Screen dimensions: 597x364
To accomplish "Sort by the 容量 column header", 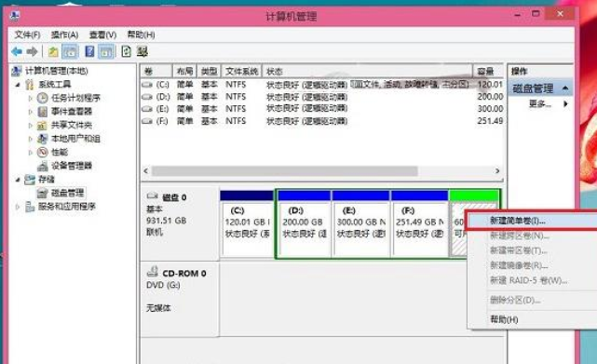I will point(488,71).
